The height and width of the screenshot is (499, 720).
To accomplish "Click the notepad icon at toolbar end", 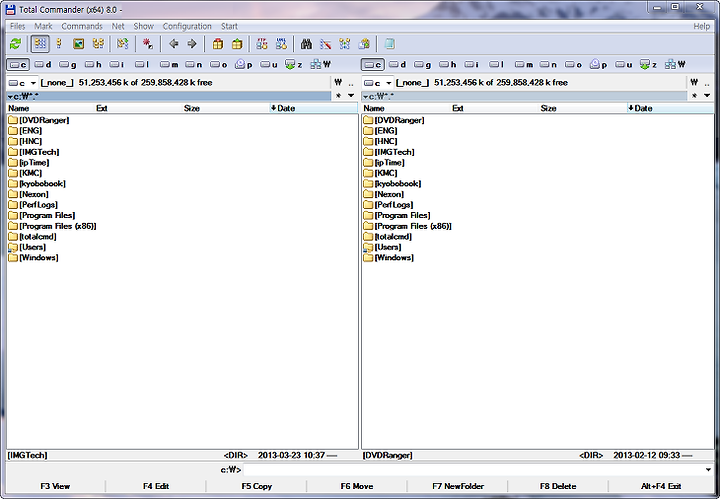I will pyautogui.click(x=389, y=44).
